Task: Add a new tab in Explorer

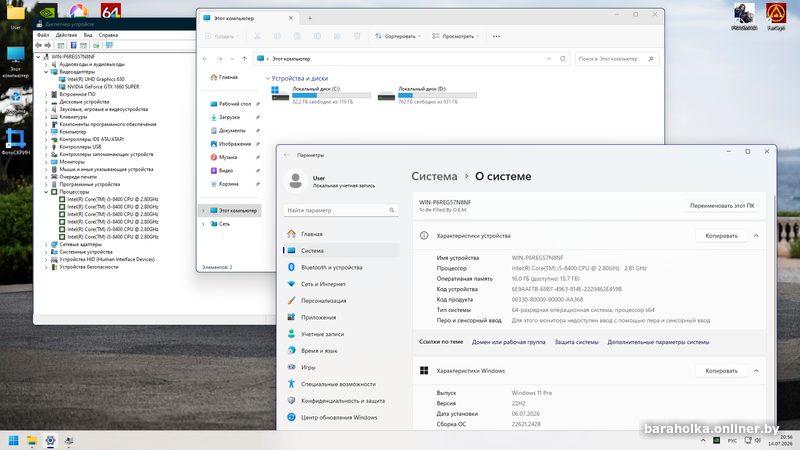Action: pos(310,18)
